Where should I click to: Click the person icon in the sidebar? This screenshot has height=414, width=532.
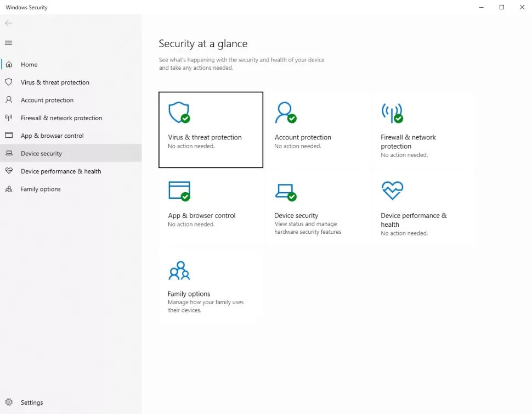click(9, 100)
